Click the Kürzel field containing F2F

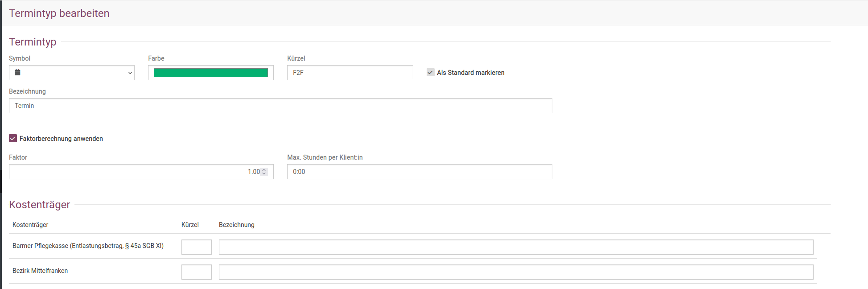pos(350,73)
